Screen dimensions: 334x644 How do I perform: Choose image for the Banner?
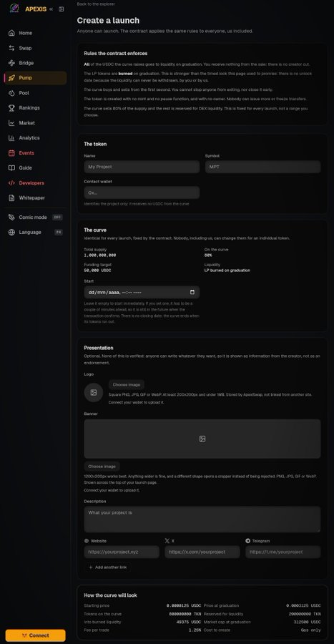[102, 466]
